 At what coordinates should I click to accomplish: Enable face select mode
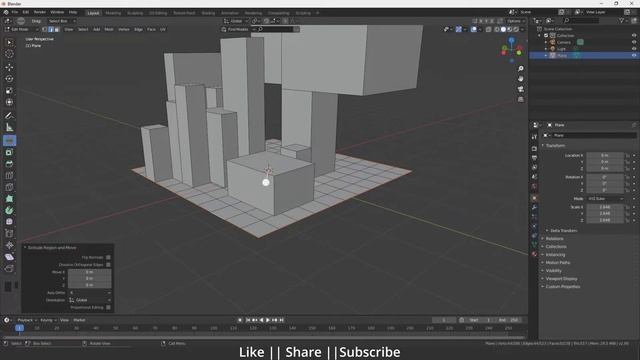tap(56, 29)
